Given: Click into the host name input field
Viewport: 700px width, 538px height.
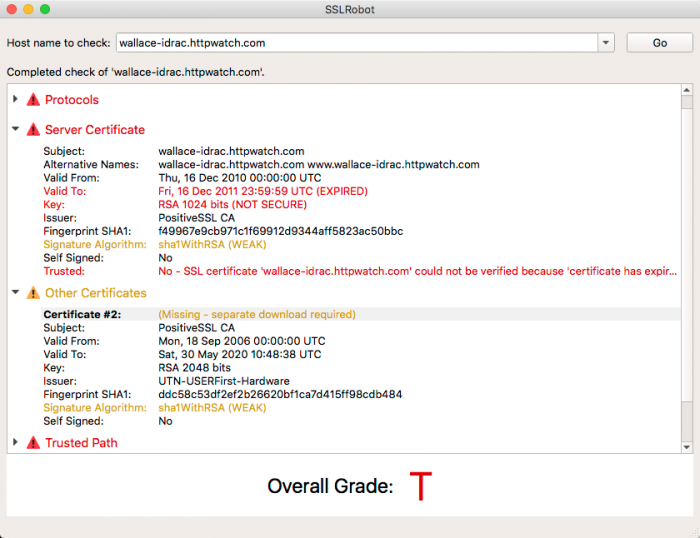Looking at the screenshot, I should tap(357, 43).
